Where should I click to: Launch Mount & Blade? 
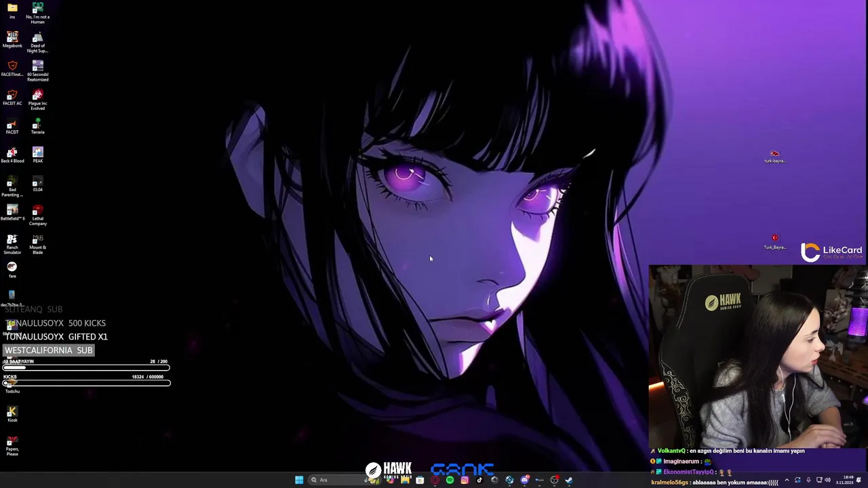37,244
